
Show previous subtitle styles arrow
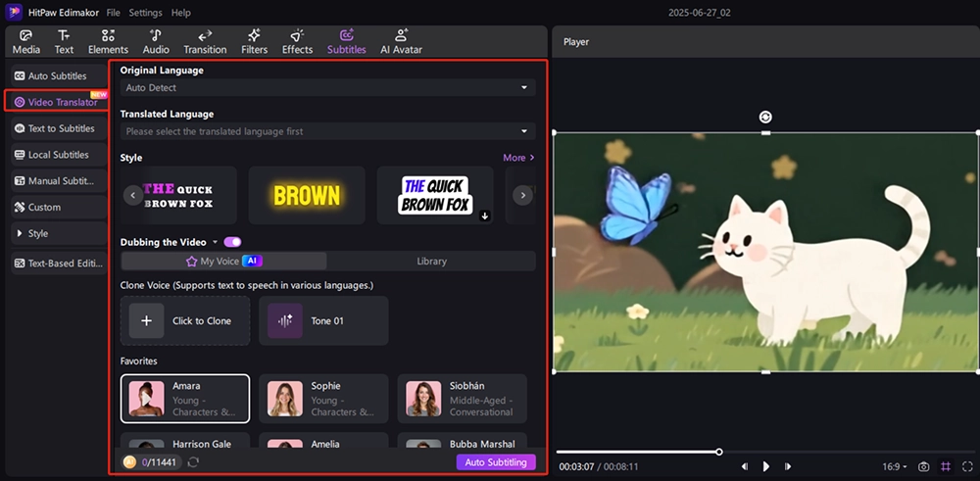132,196
